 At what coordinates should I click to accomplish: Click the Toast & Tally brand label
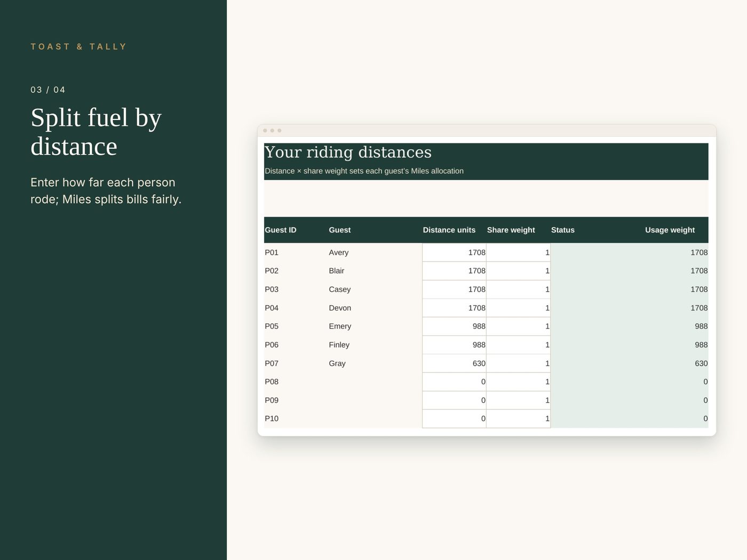click(78, 47)
